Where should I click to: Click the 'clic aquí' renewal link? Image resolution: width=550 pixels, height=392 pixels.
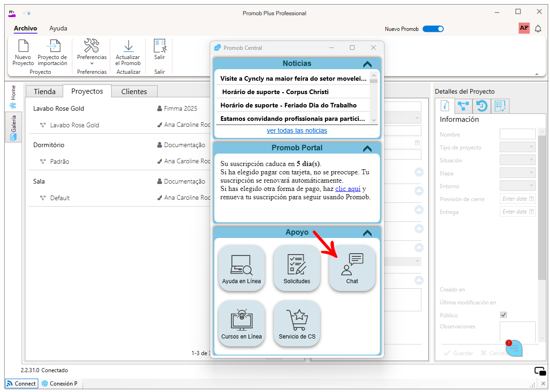(348, 189)
